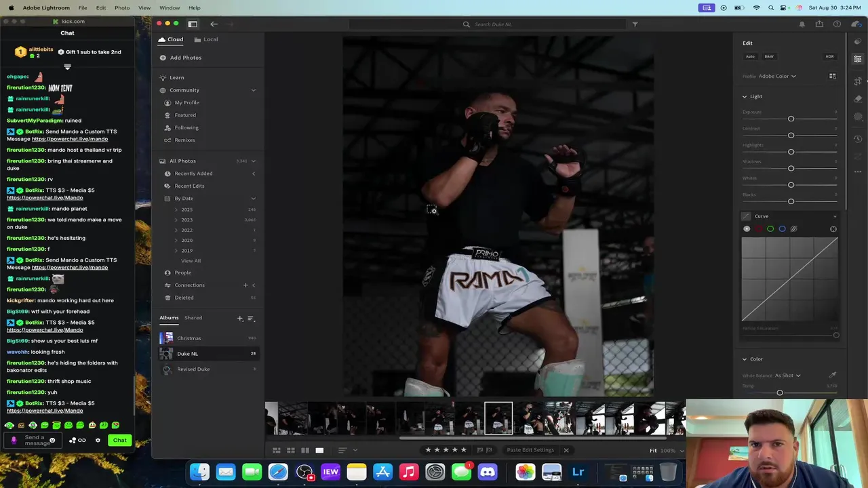Click the Temp slider handle
868x488 pixels.
(780, 393)
